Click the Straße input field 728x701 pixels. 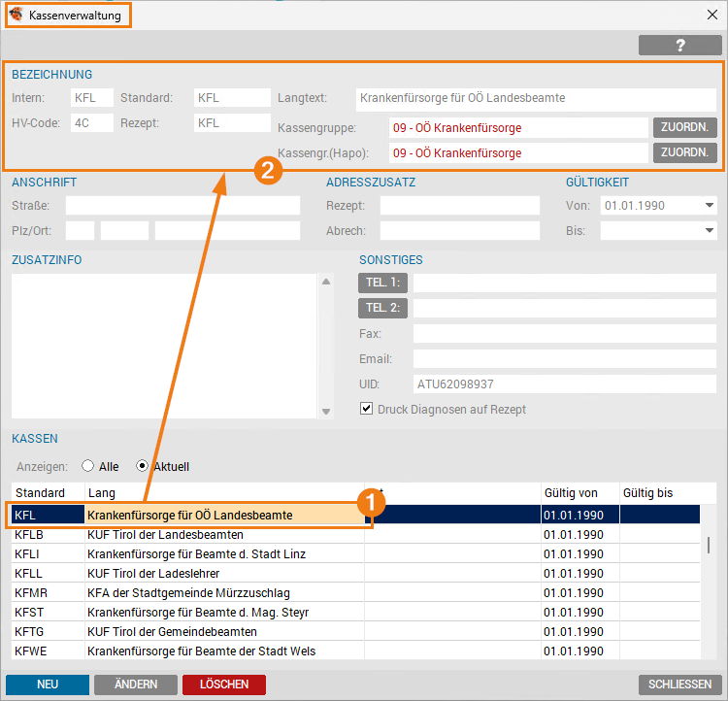[182, 206]
